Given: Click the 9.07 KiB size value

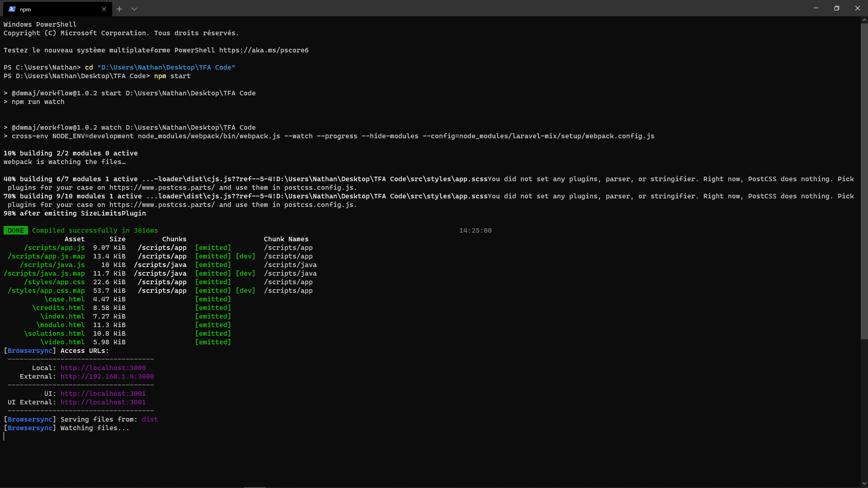Looking at the screenshot, I should 109,248.
